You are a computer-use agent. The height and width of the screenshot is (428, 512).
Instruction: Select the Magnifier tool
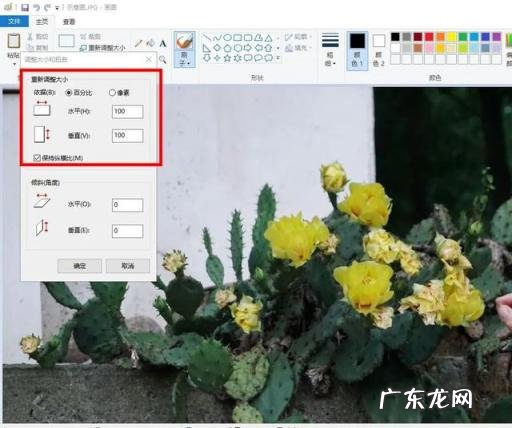162,59
